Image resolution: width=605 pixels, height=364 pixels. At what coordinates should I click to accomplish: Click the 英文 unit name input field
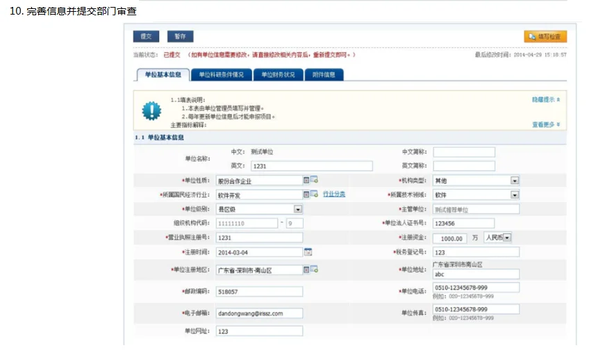point(312,166)
